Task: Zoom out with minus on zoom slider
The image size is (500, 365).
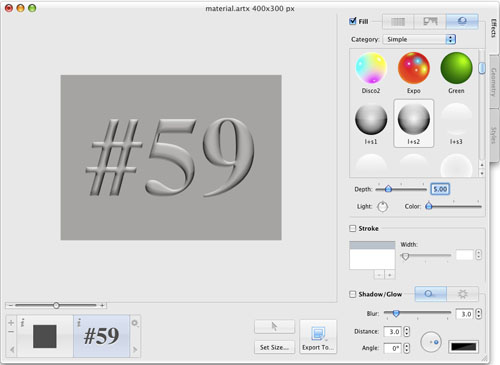Action: pos(10,305)
